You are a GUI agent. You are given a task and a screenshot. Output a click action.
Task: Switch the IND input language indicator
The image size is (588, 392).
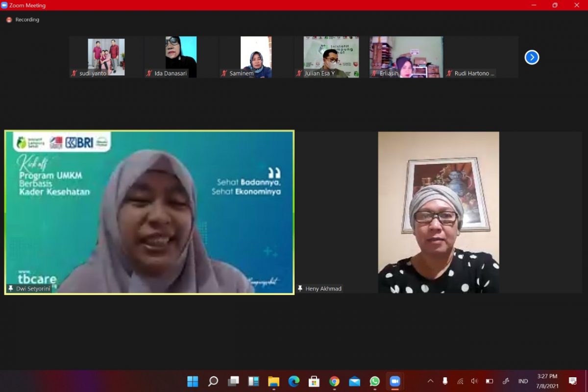[x=523, y=381]
